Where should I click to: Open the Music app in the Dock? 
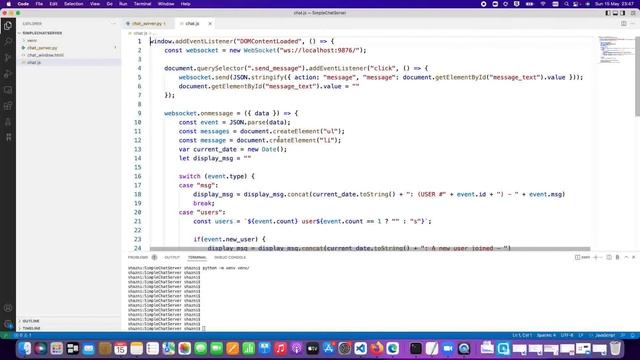click(280, 348)
